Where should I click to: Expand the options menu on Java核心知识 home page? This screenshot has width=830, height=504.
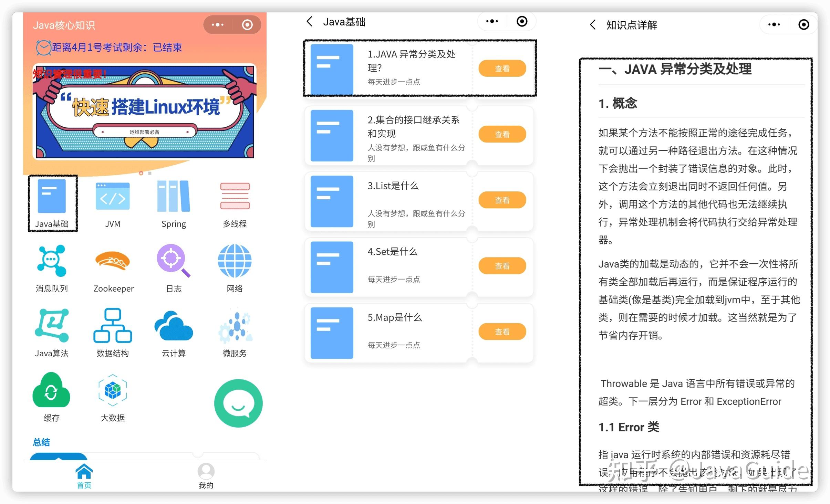pyautogui.click(x=217, y=24)
